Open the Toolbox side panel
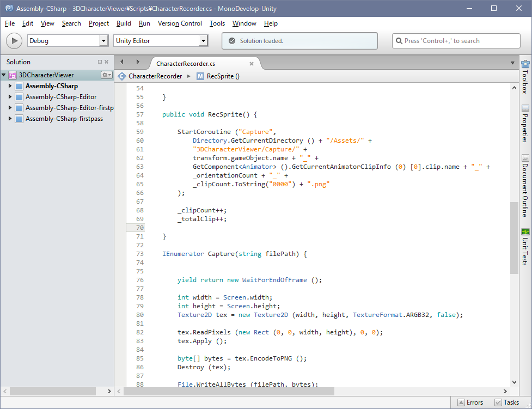532x409 pixels. pyautogui.click(x=525, y=77)
